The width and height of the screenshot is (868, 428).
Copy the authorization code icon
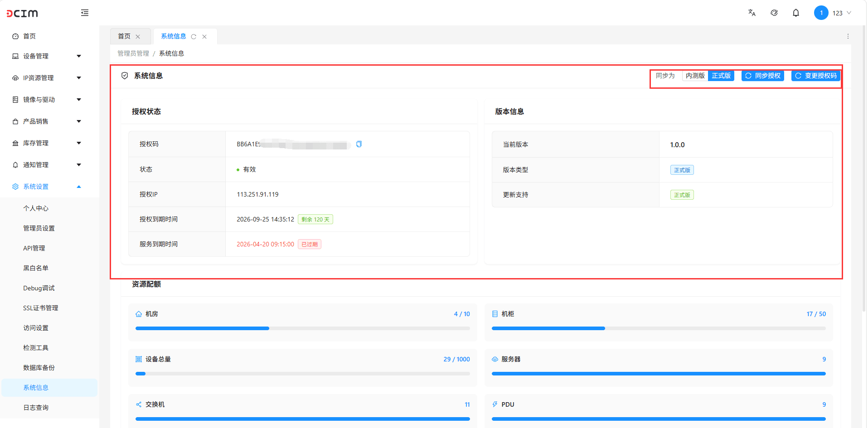[359, 144]
